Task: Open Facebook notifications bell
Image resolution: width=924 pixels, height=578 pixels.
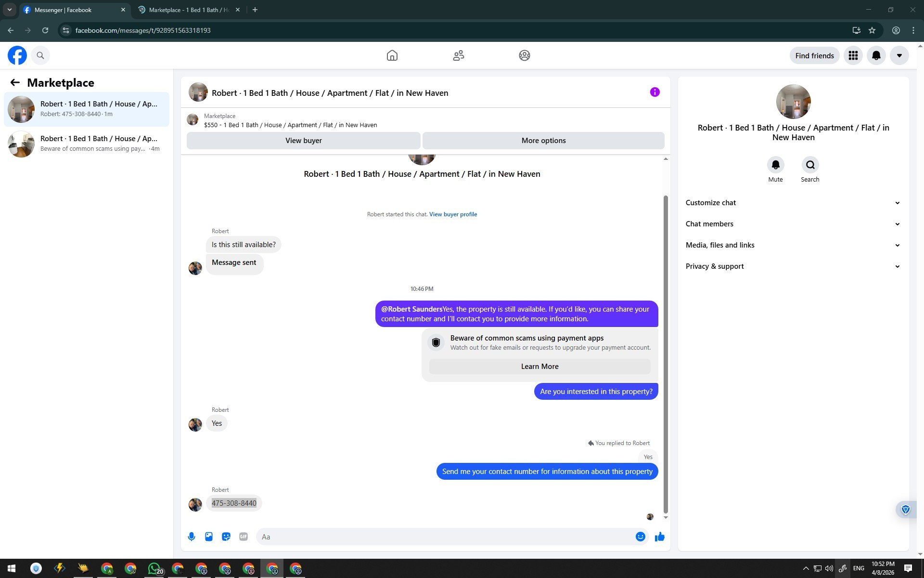Action: pos(876,55)
